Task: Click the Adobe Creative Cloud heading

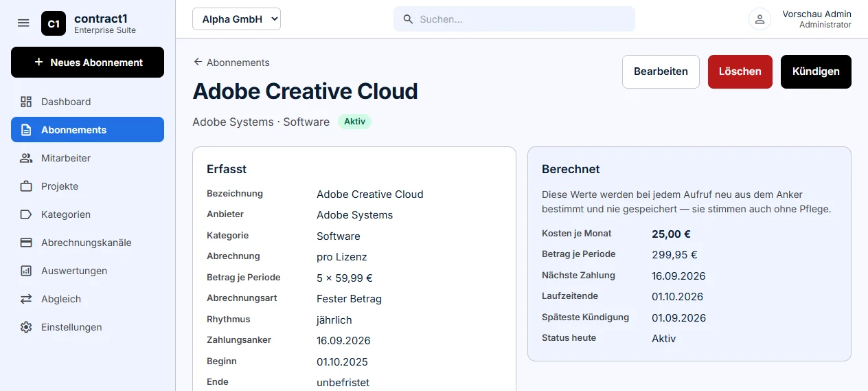Action: click(305, 91)
